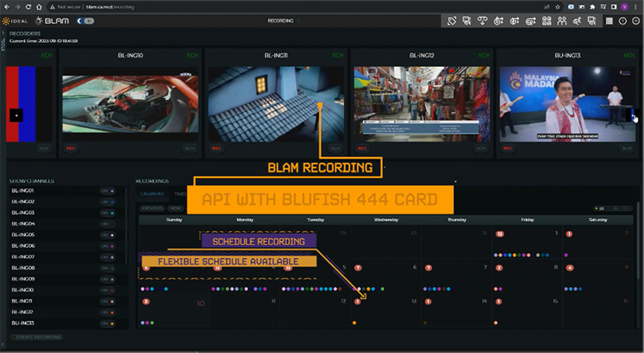
Task: Click the first icon in BLAM module toolbar
Action: tap(452, 21)
